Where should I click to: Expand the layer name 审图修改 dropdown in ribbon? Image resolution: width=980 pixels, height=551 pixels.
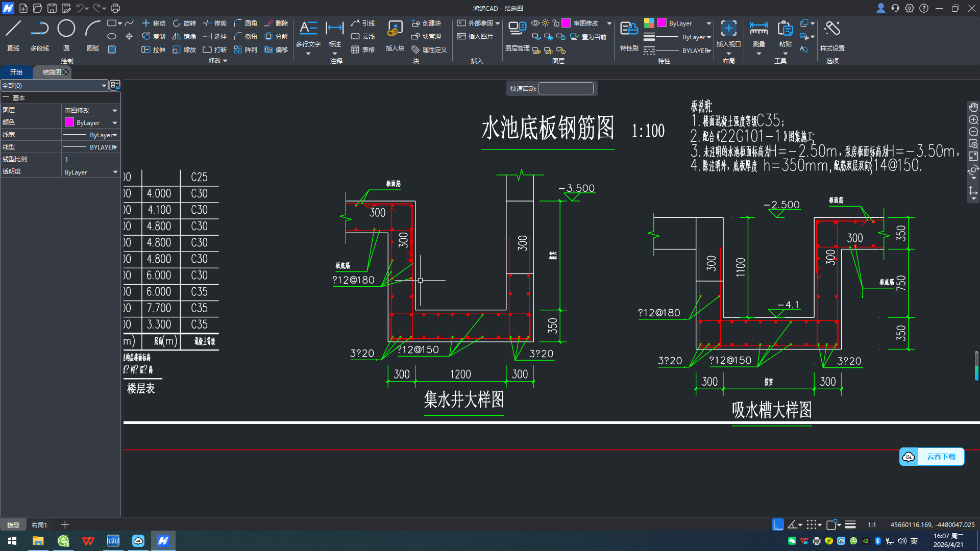pyautogui.click(x=609, y=23)
